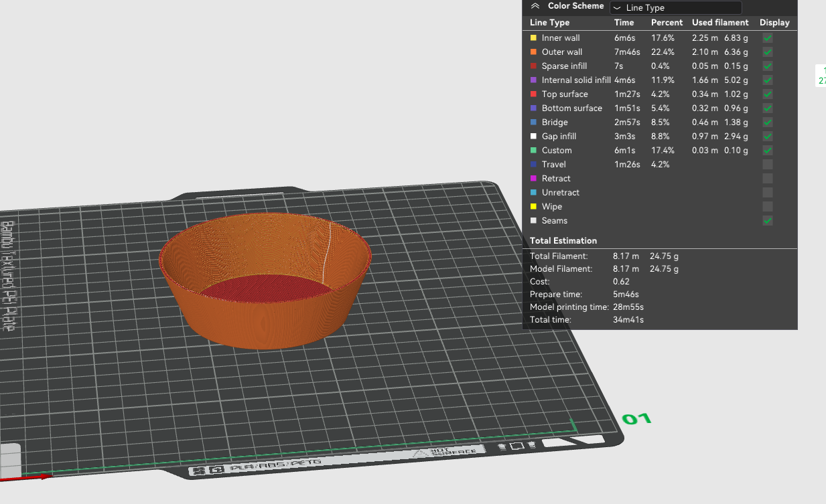Hide Top surface lines with its checkbox
This screenshot has width=826, height=504.
768,94
